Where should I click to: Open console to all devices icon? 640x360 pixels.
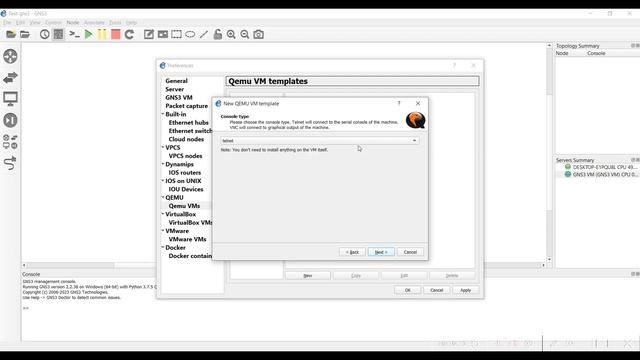coord(74,34)
